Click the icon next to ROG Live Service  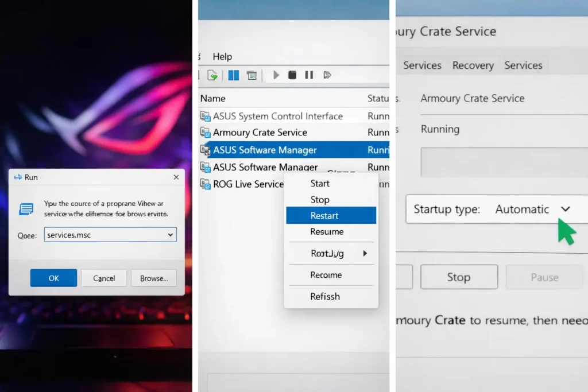[x=205, y=184]
